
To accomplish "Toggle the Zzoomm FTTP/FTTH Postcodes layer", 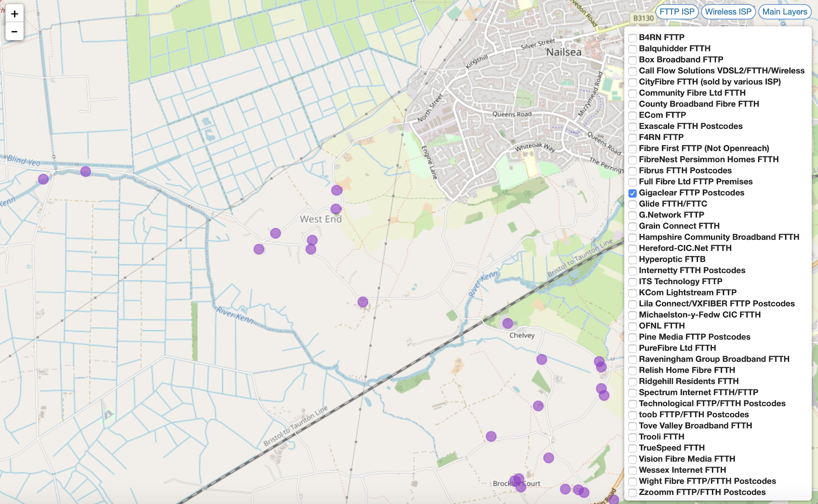I will (632, 493).
